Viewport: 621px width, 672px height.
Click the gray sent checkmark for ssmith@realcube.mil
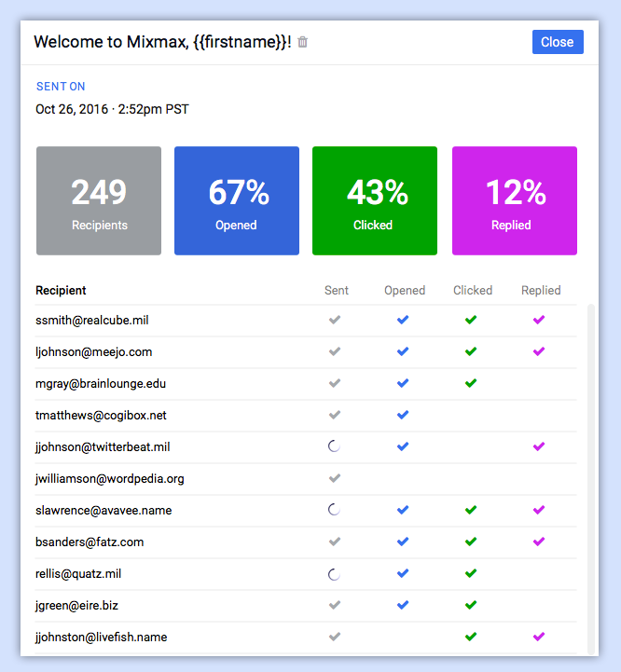(x=335, y=320)
